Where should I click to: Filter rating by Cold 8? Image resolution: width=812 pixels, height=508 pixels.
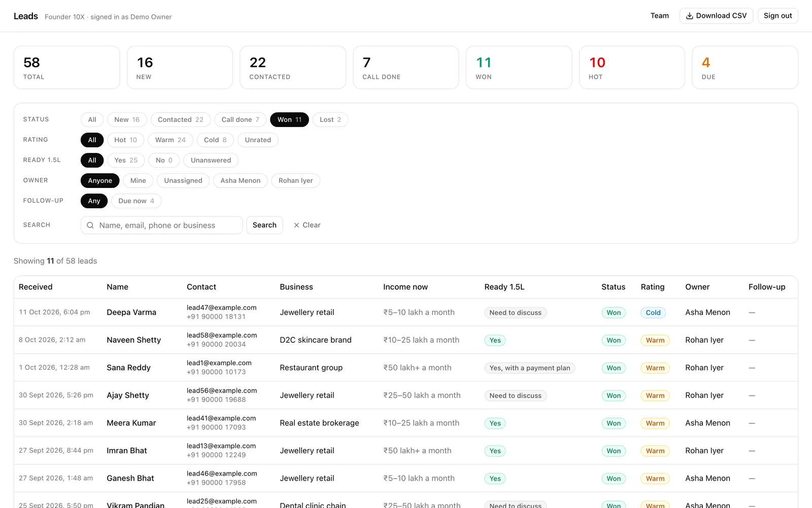[215, 140]
